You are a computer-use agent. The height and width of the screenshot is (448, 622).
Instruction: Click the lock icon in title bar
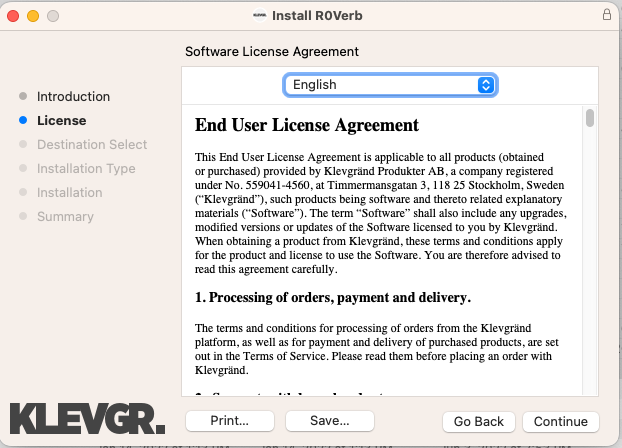[x=607, y=15]
